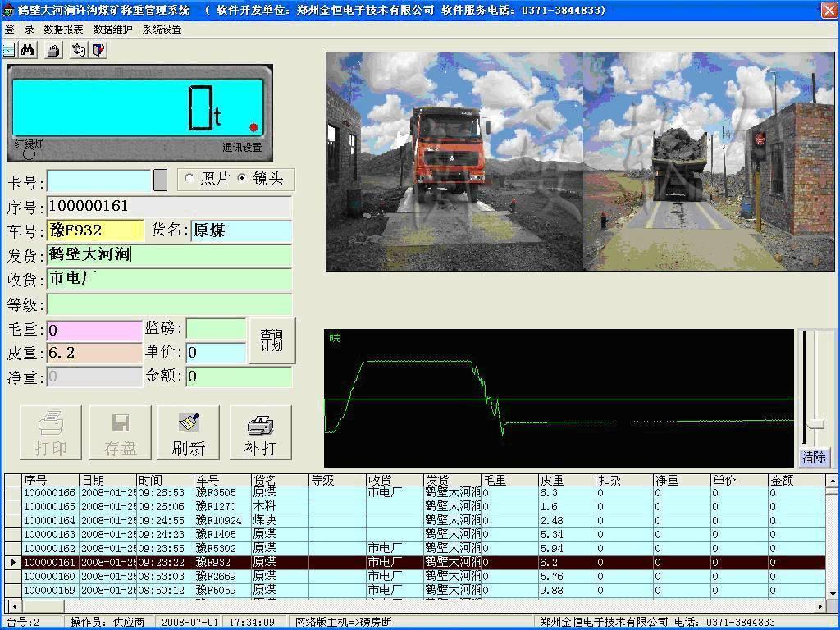Open the 系统设置 menu
The width and height of the screenshot is (840, 630).
click(x=162, y=29)
